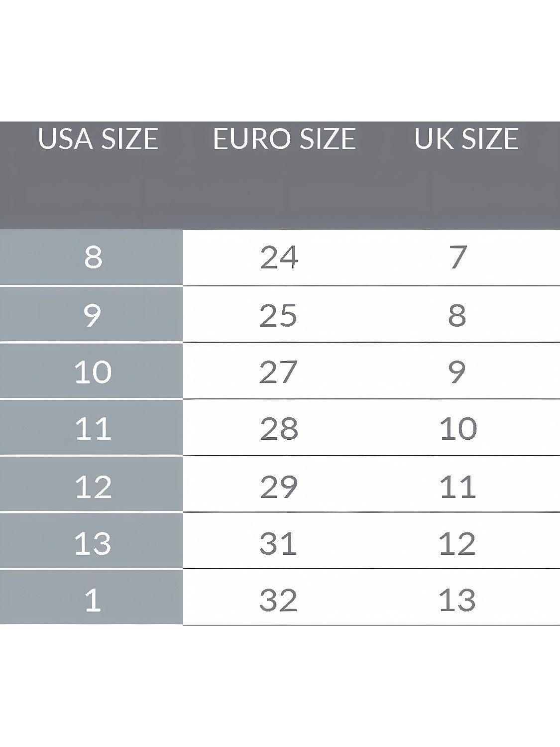This screenshot has height=747, width=560.
Task: Click the USA SIZE column header
Action: (x=98, y=138)
